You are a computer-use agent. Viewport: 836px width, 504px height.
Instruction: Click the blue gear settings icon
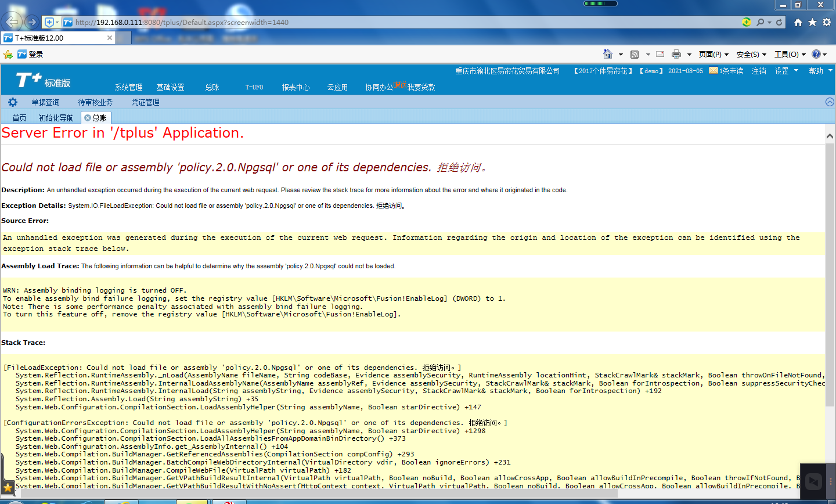click(x=13, y=102)
